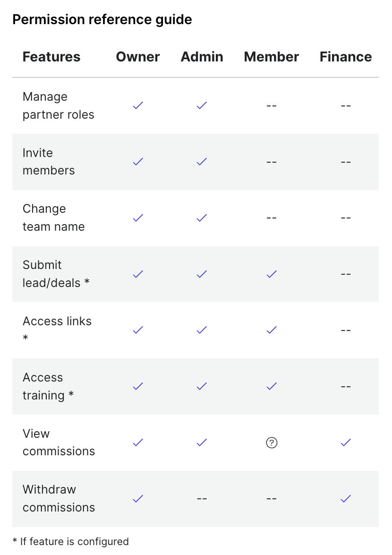The image size is (392, 555).
Task: Click Member checkmark in Access training row
Action: [272, 386]
